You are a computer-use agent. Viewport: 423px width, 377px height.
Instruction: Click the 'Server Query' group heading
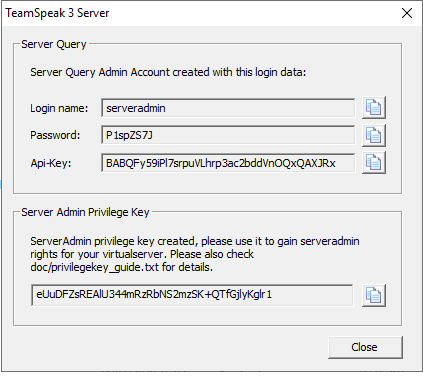pyautogui.click(x=54, y=44)
